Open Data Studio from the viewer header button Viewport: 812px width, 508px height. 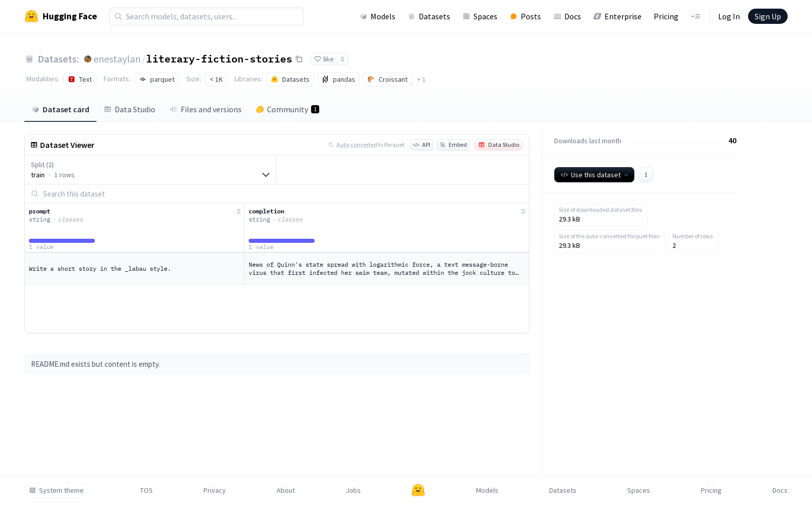pyautogui.click(x=499, y=145)
